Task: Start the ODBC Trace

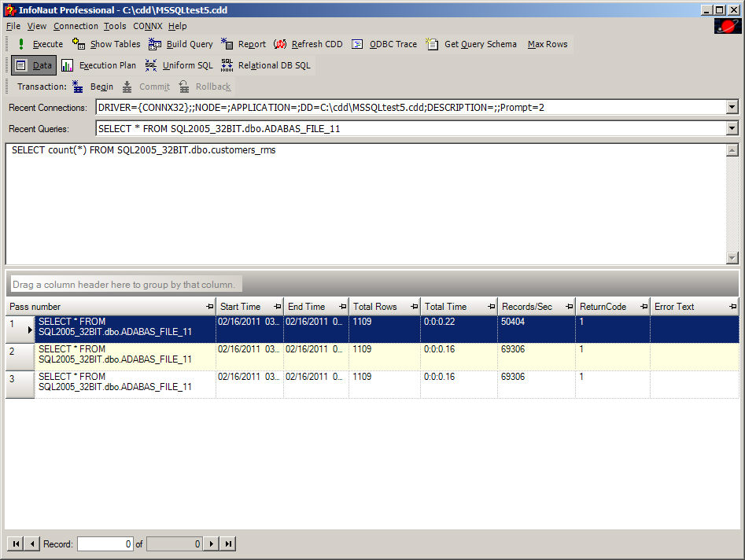Action: point(385,45)
